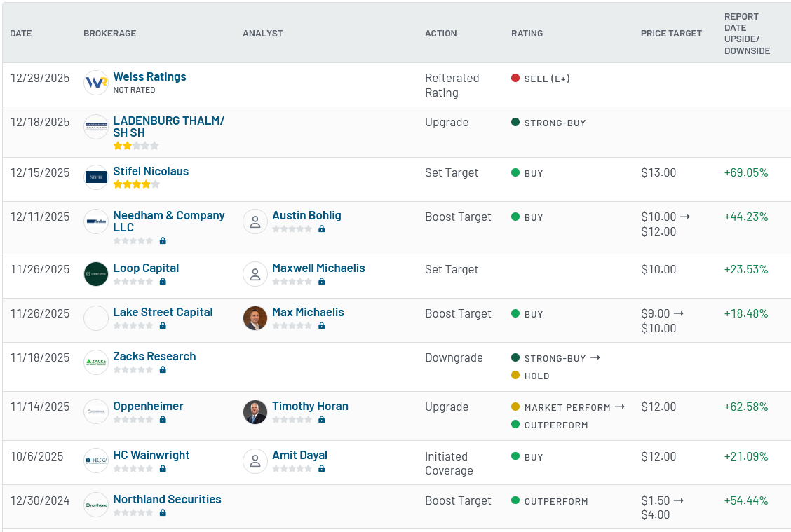Screen dimensions: 791x532
Task: Click the lock icon under Needham & Company
Action: coord(163,240)
